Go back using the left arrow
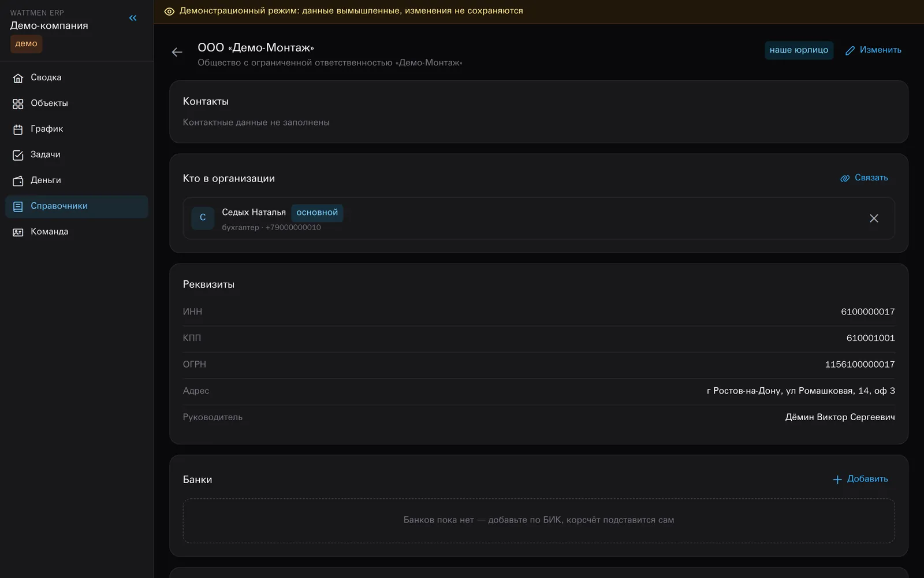Image resolution: width=924 pixels, height=578 pixels. [177, 53]
